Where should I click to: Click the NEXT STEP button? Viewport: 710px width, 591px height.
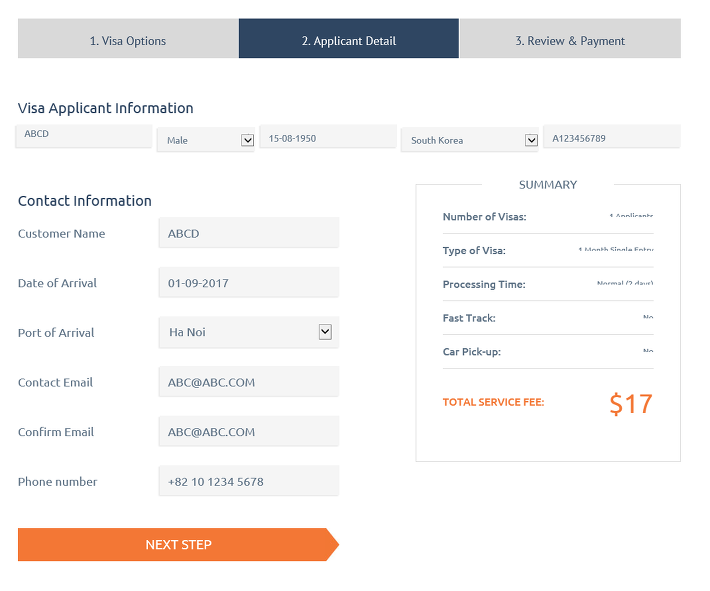pyautogui.click(x=178, y=544)
